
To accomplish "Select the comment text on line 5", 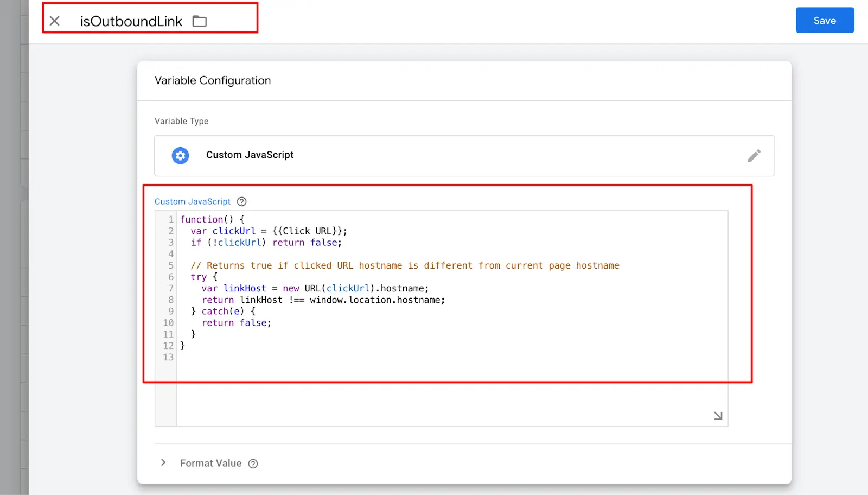I will pos(404,265).
